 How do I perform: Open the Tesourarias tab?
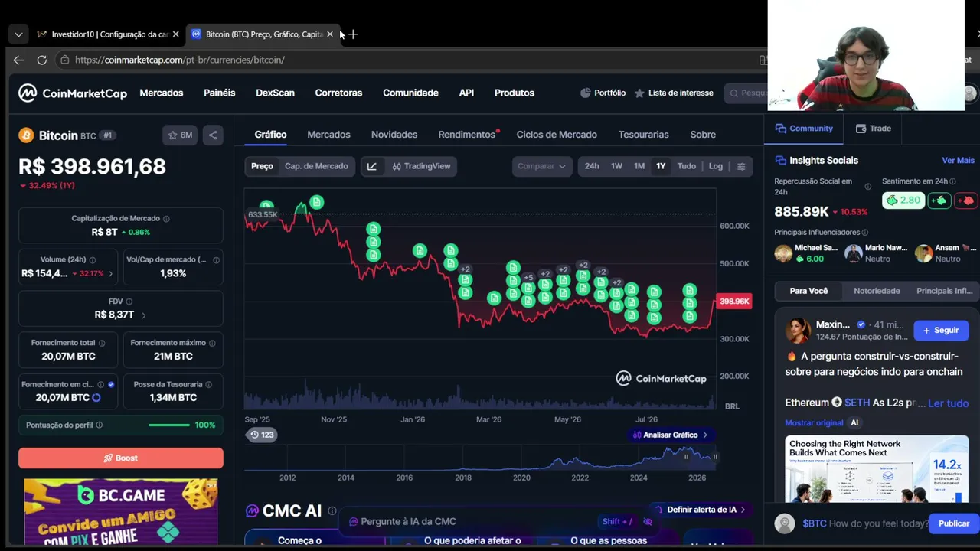point(644,135)
